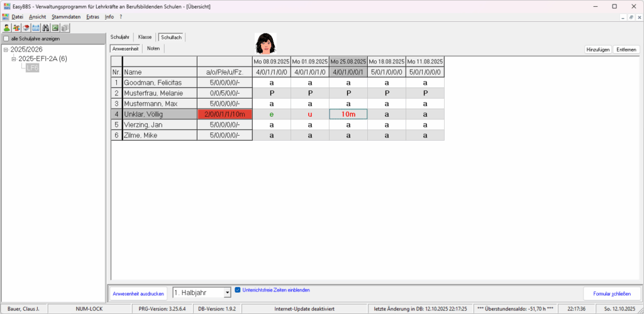Click the 'Anwesenheit ausdrucken' button
The image size is (644, 314).
(139, 293)
